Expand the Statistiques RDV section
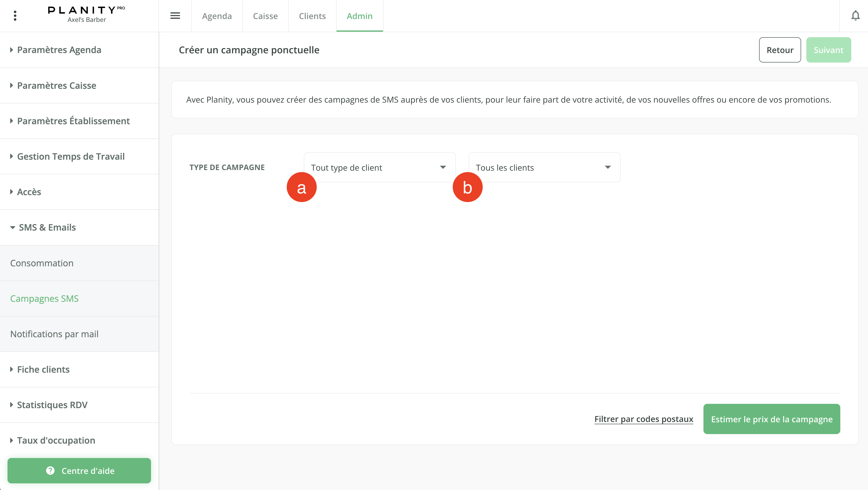Screen dimensions: 868x490 coord(52,404)
